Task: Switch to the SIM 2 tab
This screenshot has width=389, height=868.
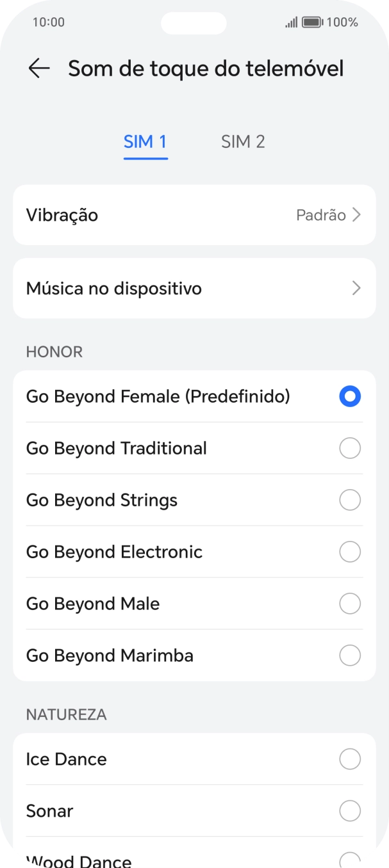Action: click(242, 141)
